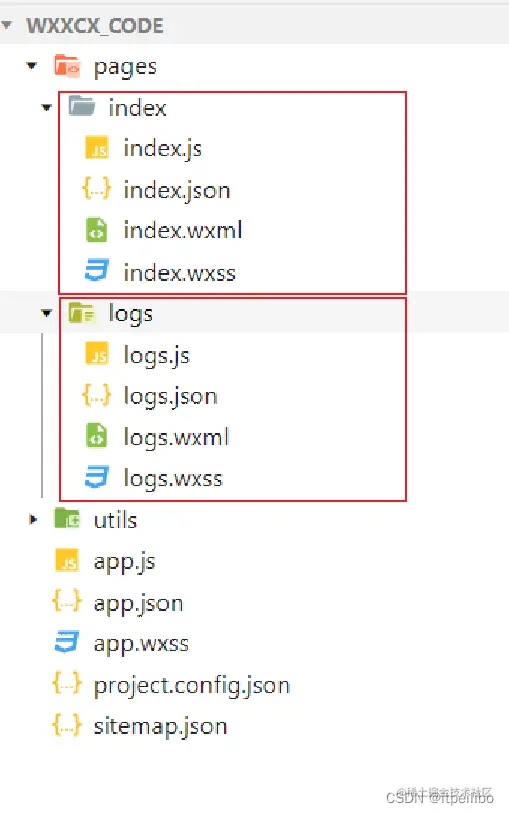509x815 pixels.
Task: Click the JS icon of logs.js
Action: [97, 353]
